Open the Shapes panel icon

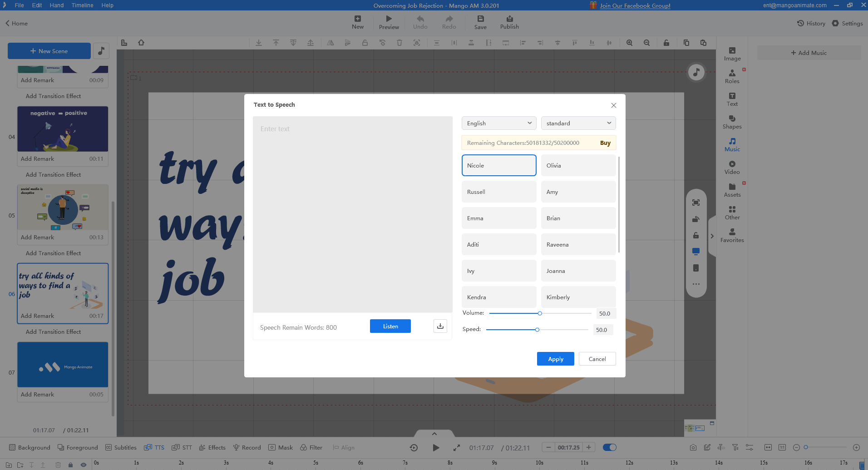pyautogui.click(x=732, y=122)
